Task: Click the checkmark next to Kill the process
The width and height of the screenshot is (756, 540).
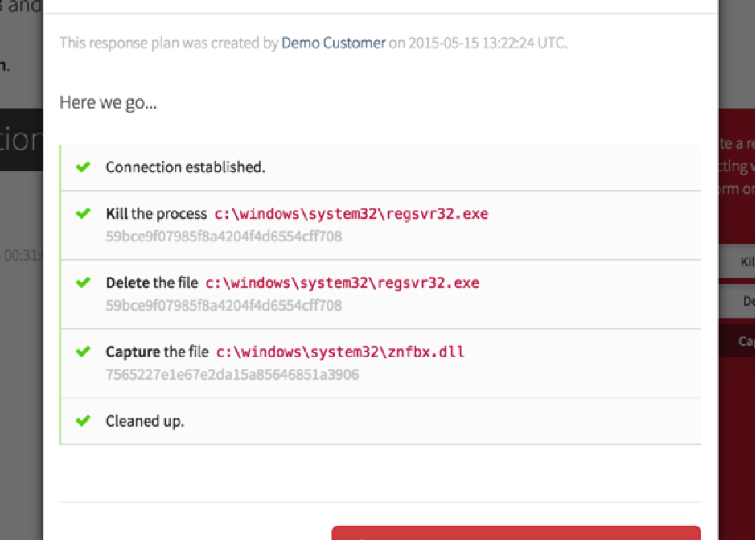Action: (x=82, y=214)
